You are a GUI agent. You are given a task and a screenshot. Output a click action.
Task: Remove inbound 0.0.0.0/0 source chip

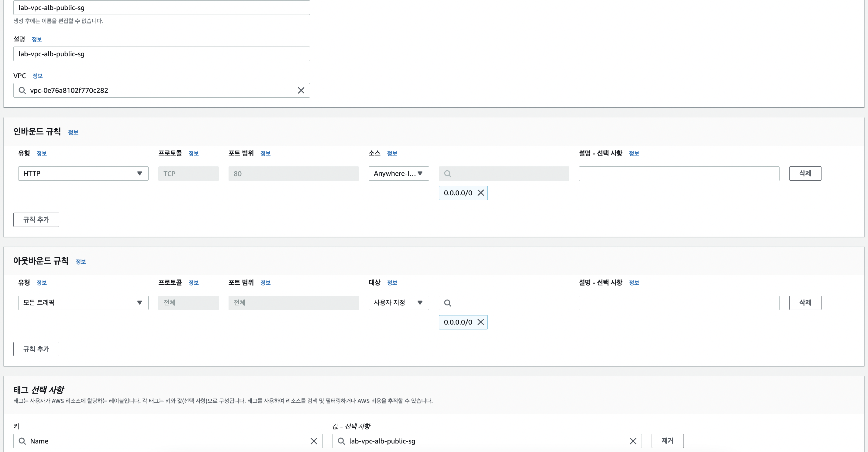[481, 193]
